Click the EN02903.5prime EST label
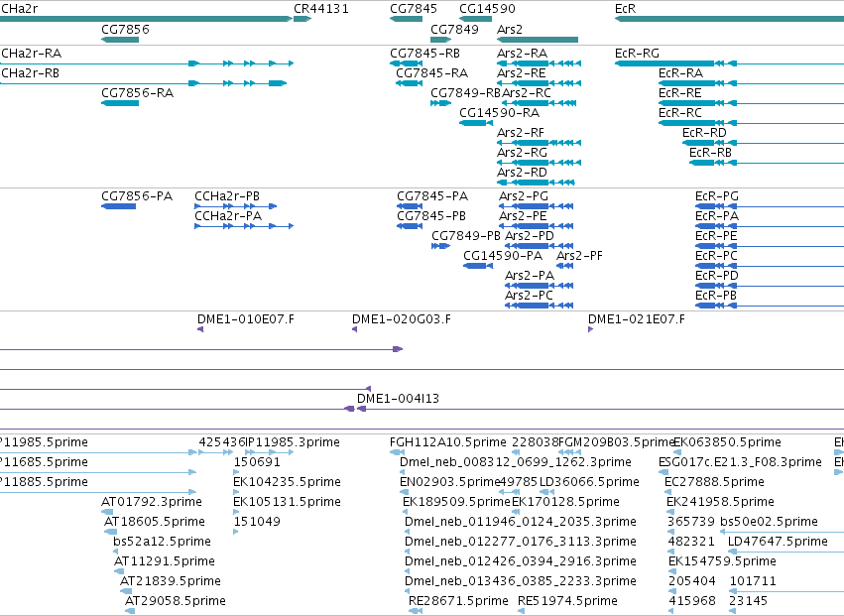 pyautogui.click(x=449, y=482)
